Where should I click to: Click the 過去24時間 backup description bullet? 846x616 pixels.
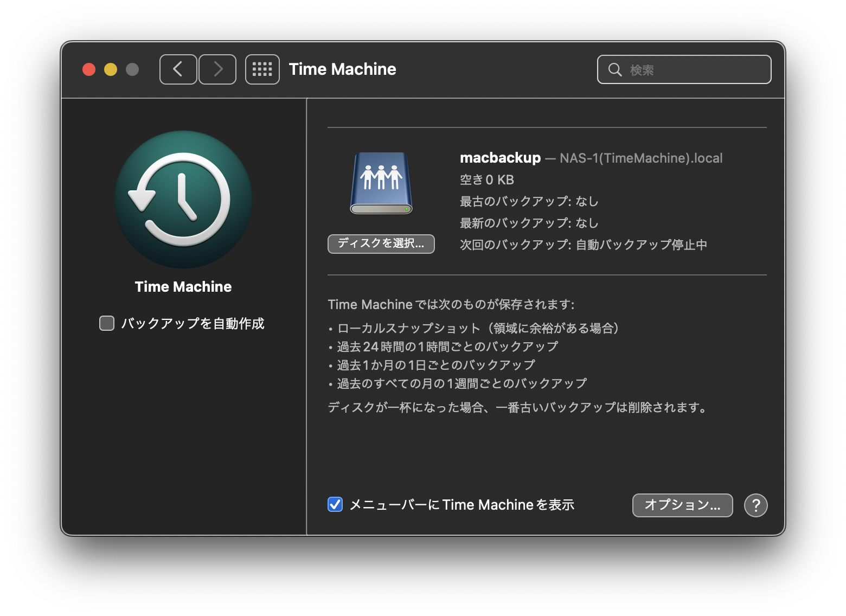445,346
